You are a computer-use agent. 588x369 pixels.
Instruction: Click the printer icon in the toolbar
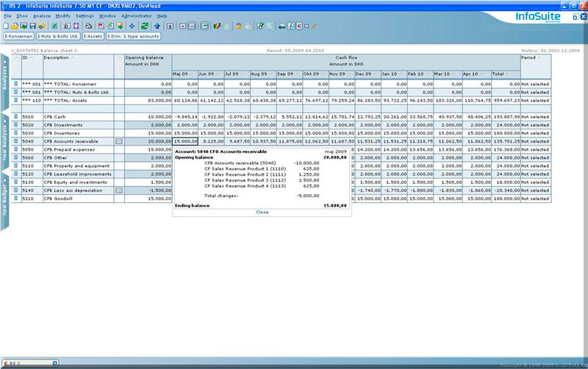[88, 26]
